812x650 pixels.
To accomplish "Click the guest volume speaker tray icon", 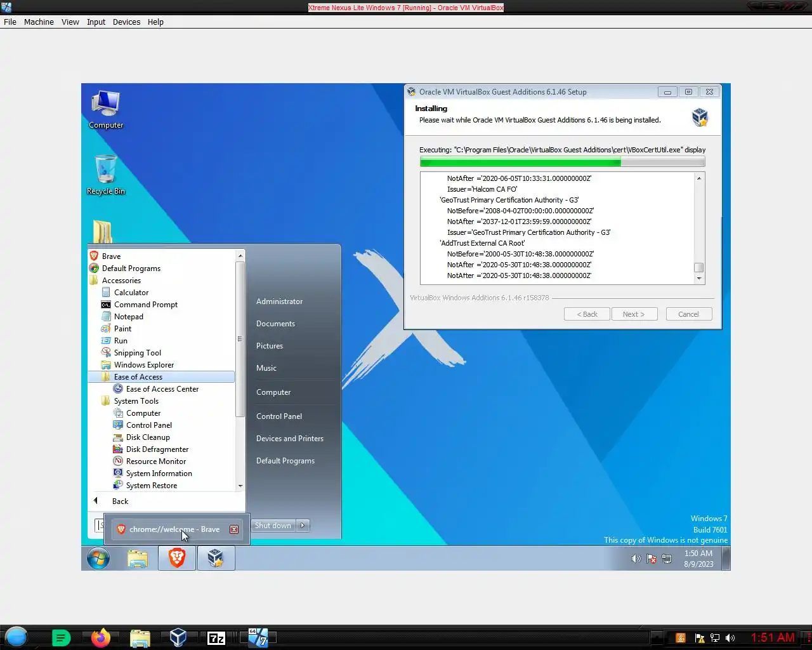I will 636,559.
